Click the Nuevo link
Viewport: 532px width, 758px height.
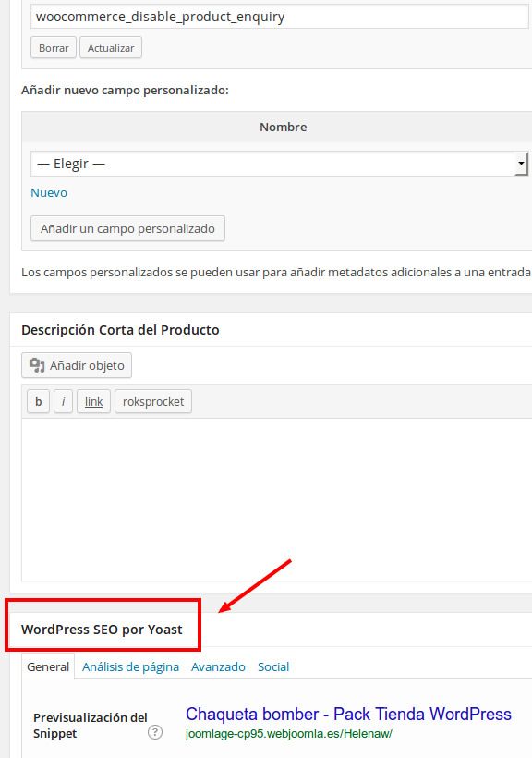(49, 193)
